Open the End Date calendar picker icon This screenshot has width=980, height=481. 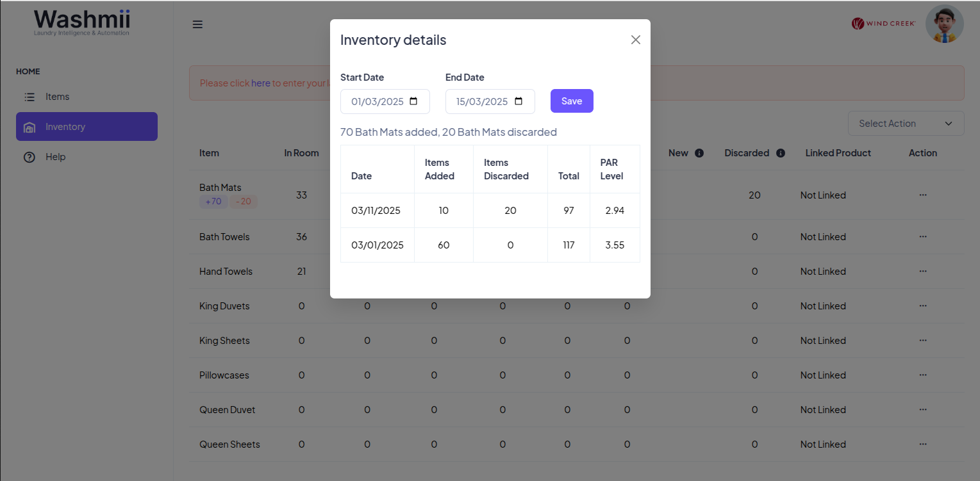(519, 101)
